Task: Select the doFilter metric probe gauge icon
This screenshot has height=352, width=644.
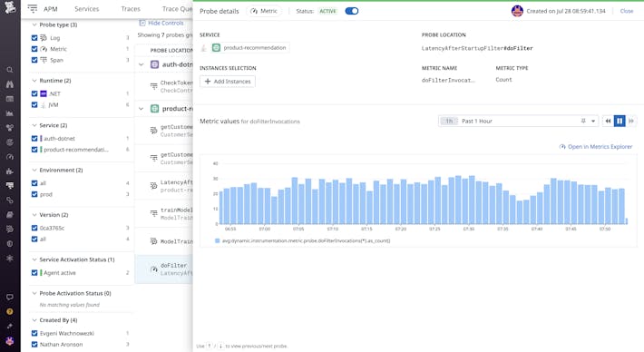Action: (x=153, y=269)
